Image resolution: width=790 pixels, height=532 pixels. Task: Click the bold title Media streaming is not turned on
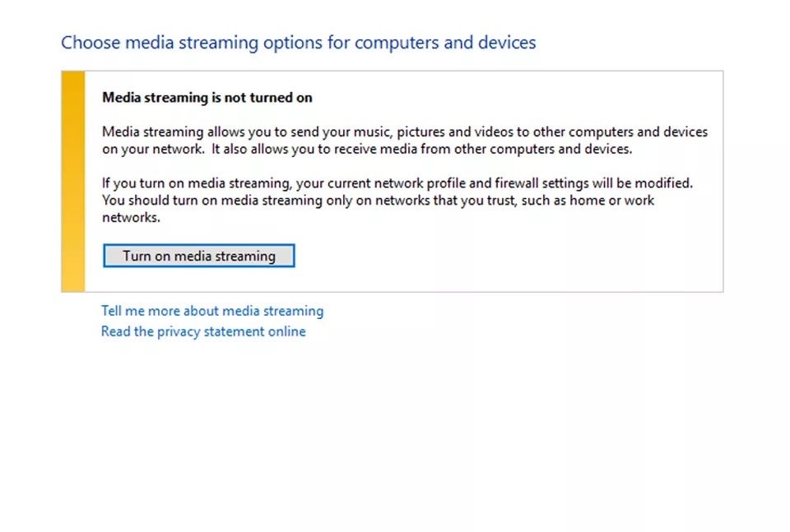click(x=207, y=97)
